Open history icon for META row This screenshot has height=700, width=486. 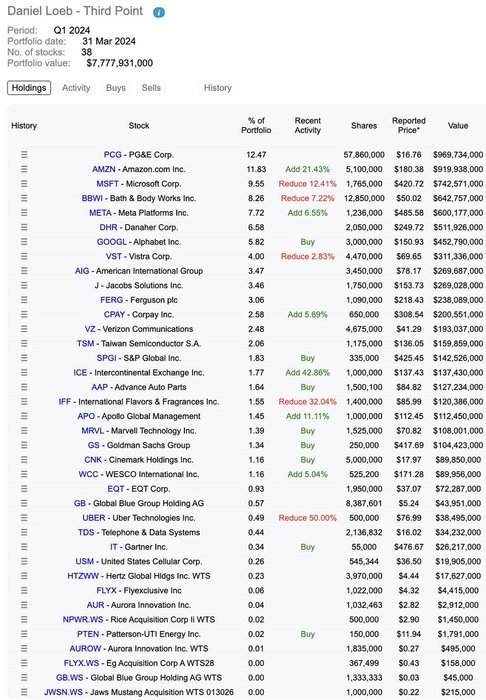click(24, 212)
